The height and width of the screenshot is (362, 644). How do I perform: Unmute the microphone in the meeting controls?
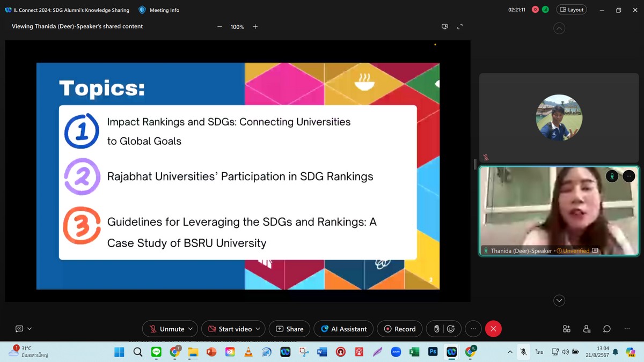166,329
